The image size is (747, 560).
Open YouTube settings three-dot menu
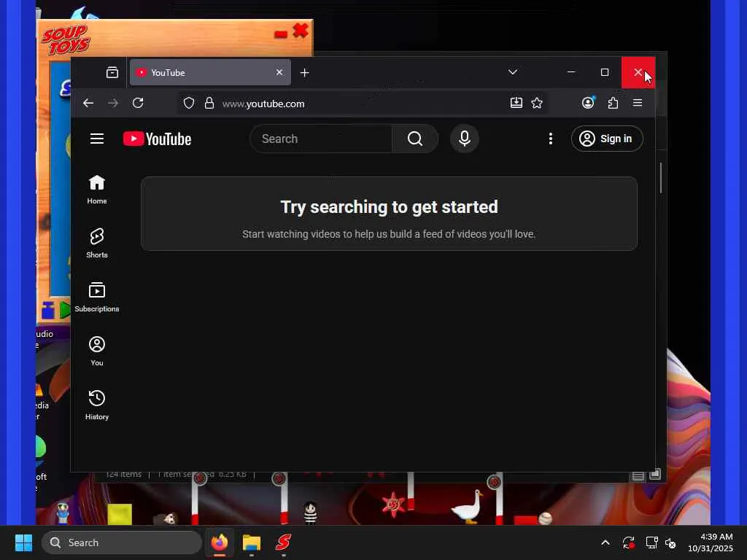[551, 139]
